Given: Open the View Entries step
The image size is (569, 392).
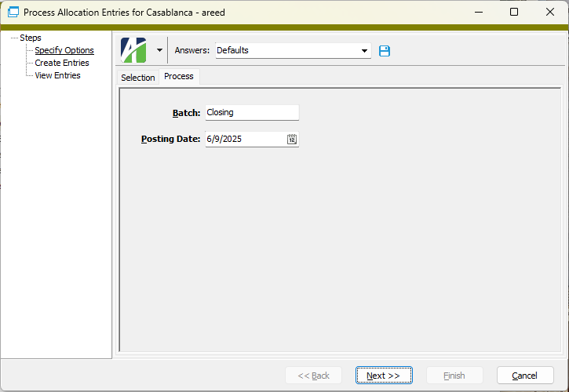Looking at the screenshot, I should click(x=57, y=75).
